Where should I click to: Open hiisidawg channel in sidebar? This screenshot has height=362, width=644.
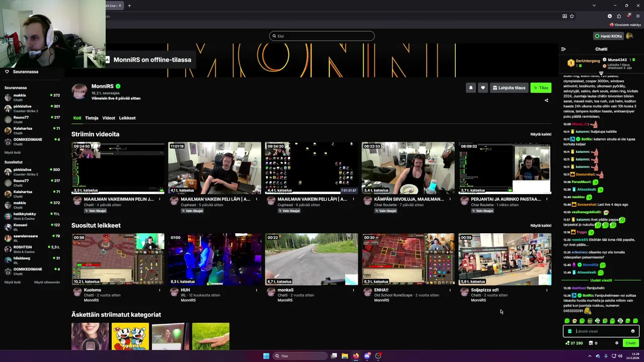32,260
